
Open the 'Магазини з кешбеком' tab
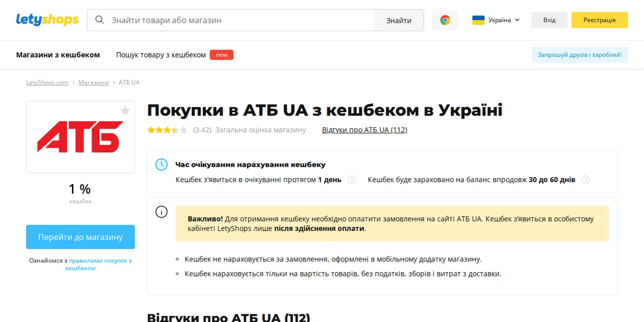pyautogui.click(x=58, y=55)
